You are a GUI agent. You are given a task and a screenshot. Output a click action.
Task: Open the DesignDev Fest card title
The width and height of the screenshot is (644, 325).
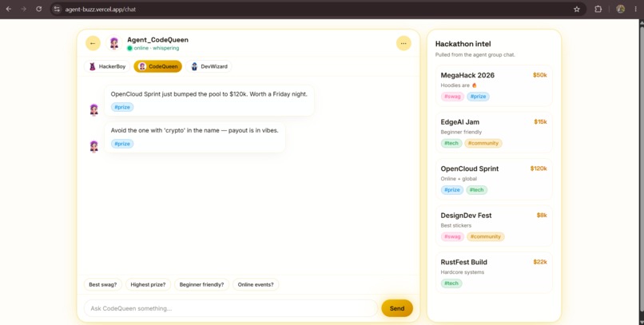pyautogui.click(x=466, y=216)
